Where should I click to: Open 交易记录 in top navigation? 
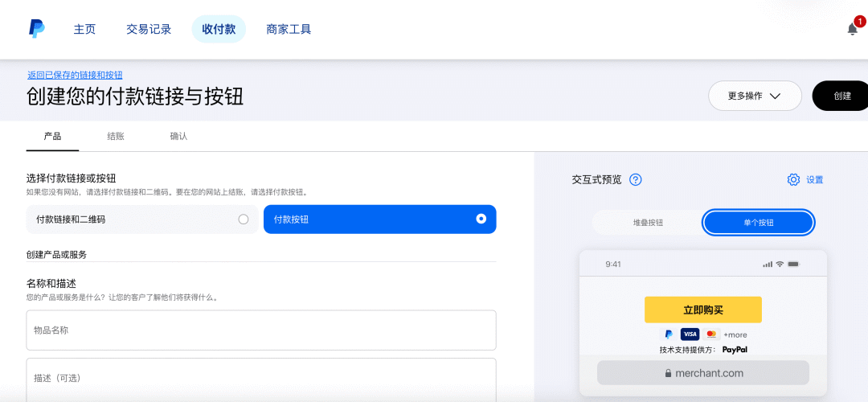pos(149,30)
